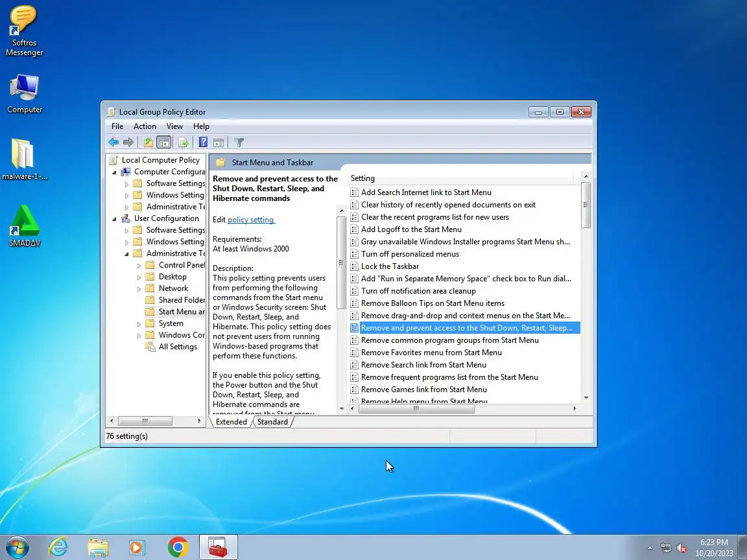Click the taskbar clock and date
Viewport: 747px width, 560px height.
tap(714, 548)
